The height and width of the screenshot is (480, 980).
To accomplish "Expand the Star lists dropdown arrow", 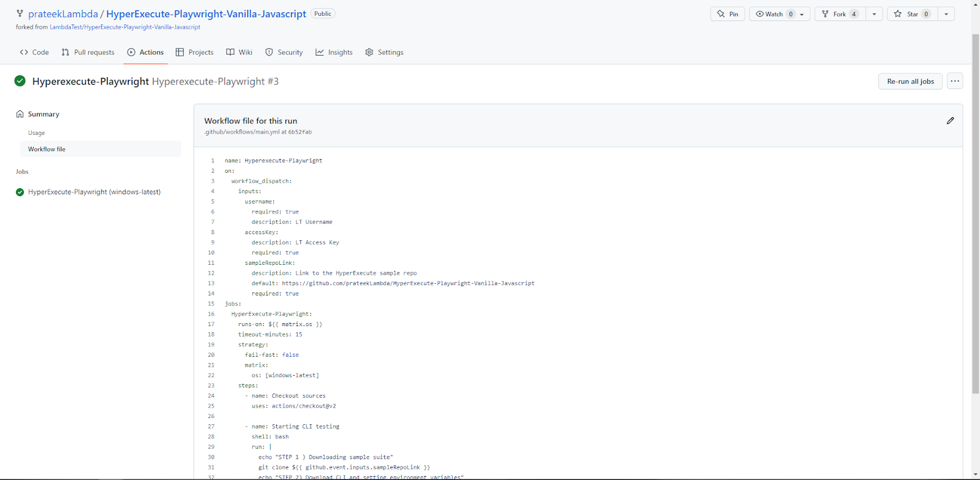I will coord(946,14).
